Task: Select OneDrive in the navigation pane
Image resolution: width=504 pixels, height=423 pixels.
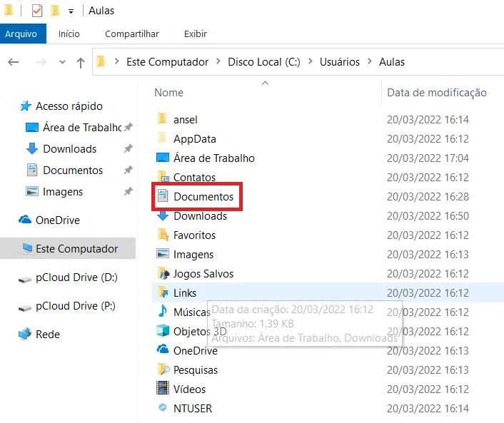Action: pyautogui.click(x=58, y=220)
